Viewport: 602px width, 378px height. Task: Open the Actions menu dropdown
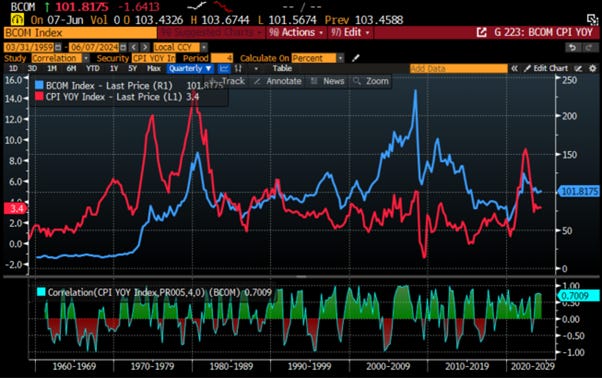click(x=296, y=33)
